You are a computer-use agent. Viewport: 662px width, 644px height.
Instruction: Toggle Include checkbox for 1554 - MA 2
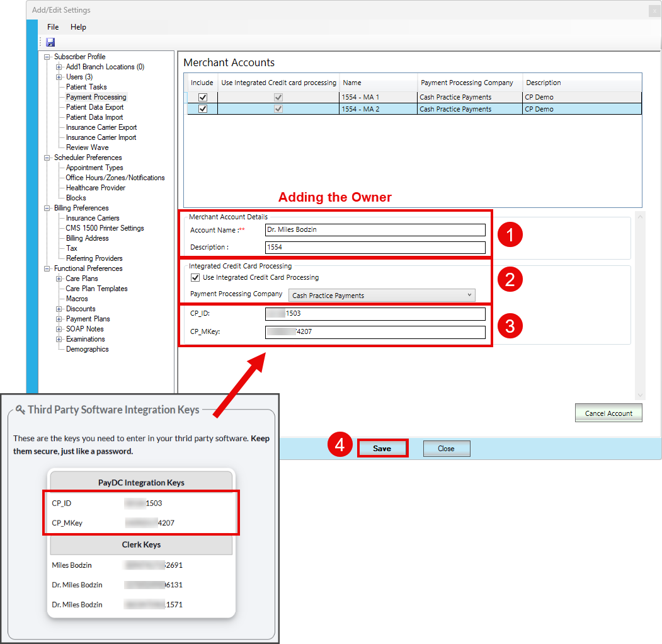203,109
